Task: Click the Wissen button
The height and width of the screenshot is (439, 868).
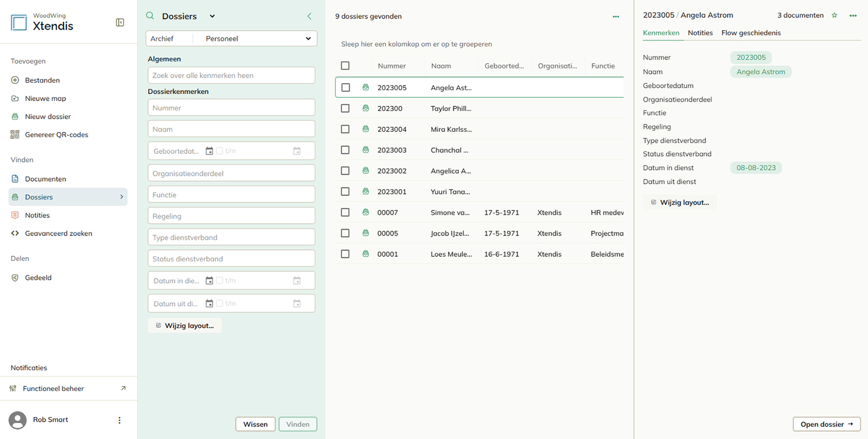Action: pyautogui.click(x=255, y=424)
